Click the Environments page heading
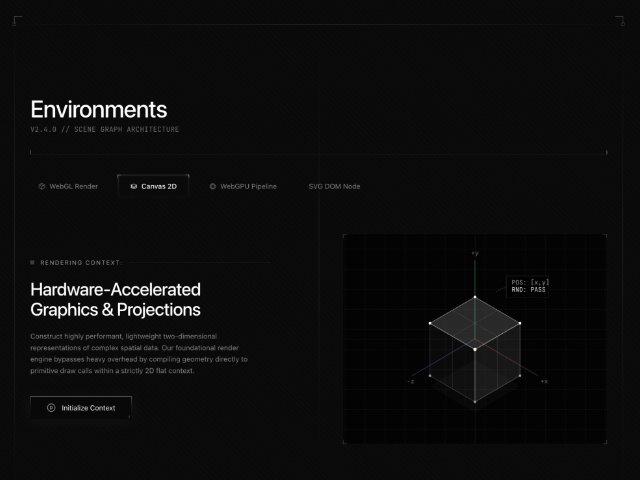Viewport: 640px width, 480px height. (x=99, y=110)
